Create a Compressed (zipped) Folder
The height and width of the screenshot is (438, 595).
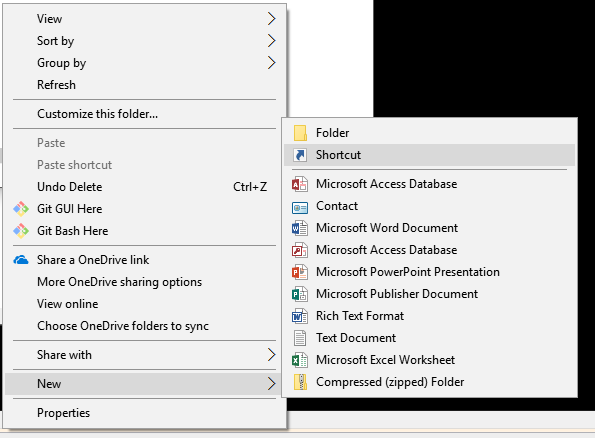point(430,382)
